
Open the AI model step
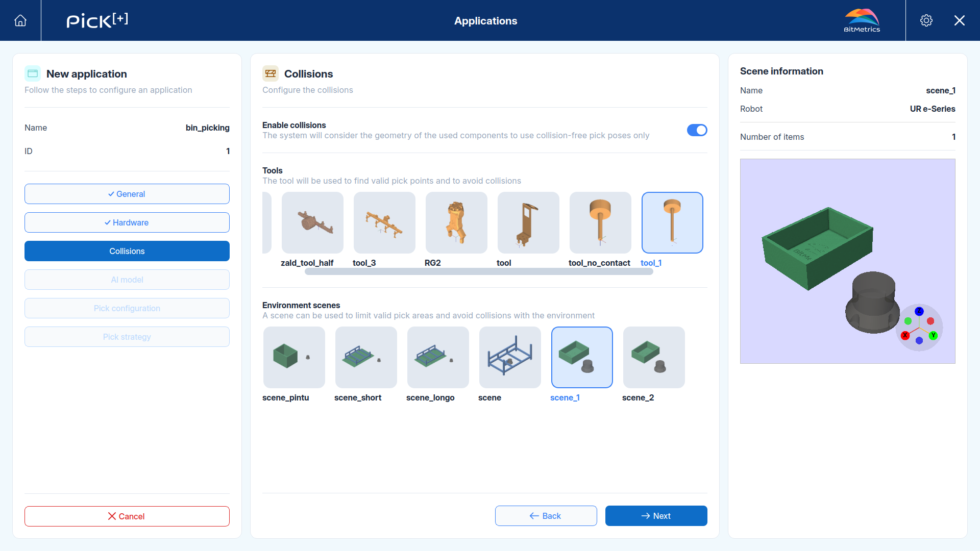pos(127,280)
